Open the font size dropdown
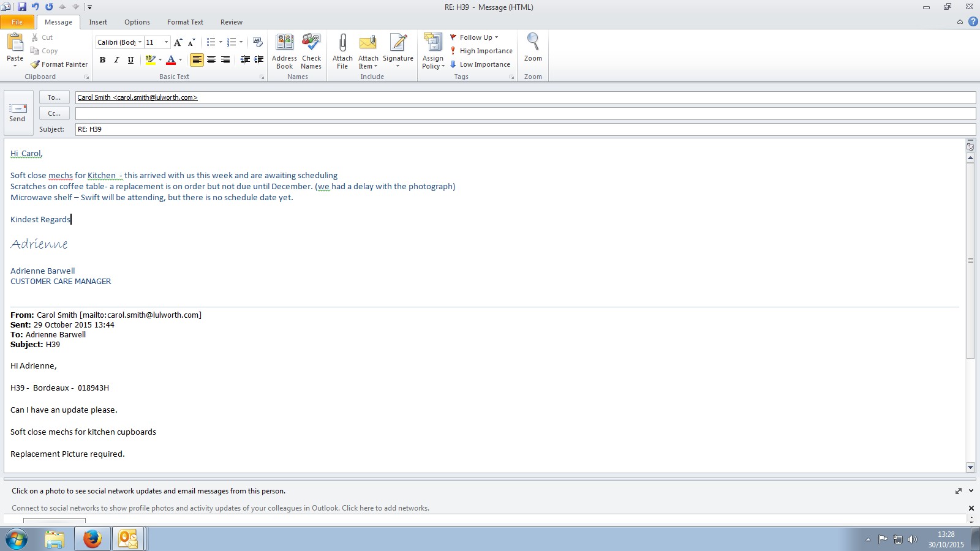This screenshot has width=980, height=551. tap(166, 42)
